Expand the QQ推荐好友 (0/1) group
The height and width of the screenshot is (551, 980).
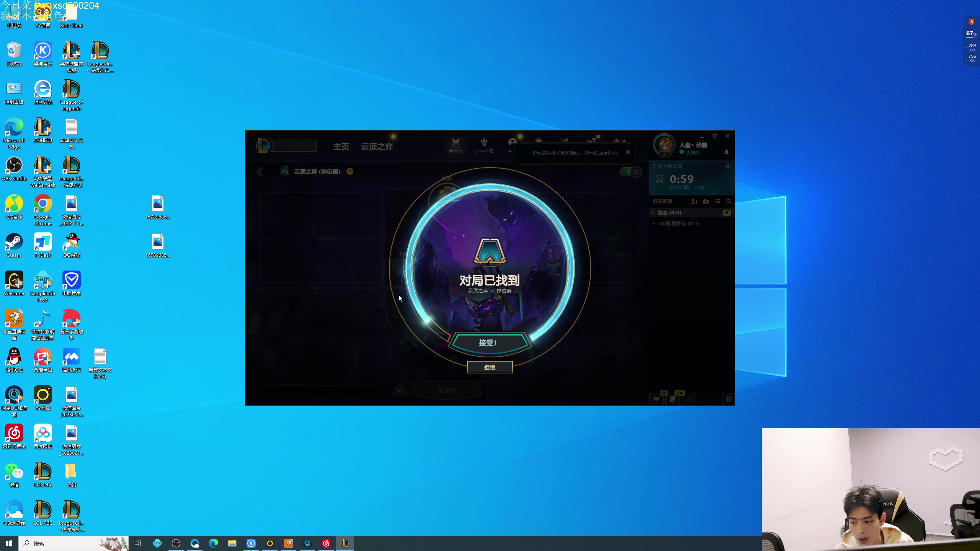(x=691, y=223)
